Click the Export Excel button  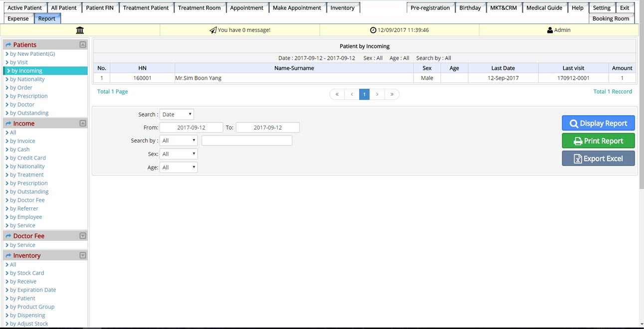pos(598,159)
